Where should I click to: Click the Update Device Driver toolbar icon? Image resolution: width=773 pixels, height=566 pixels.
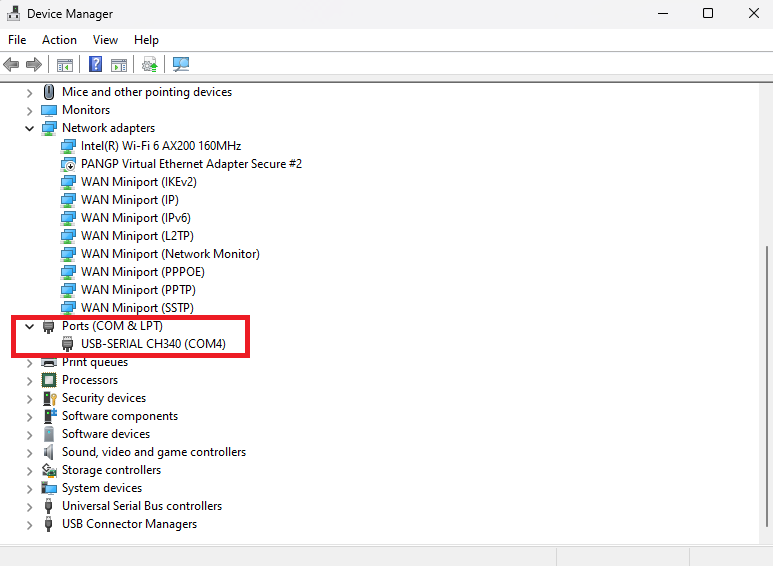(150, 65)
